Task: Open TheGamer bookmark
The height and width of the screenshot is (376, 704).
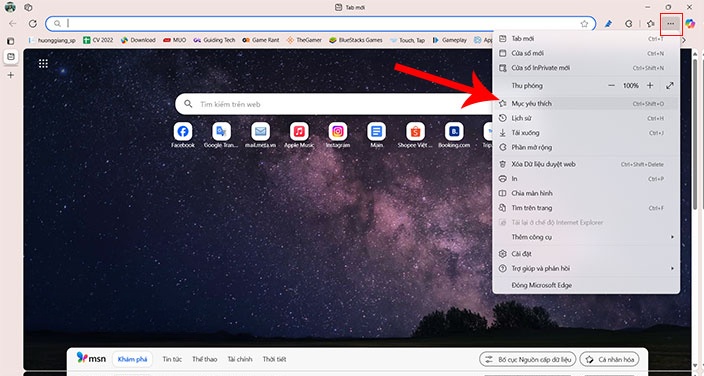Action: [x=304, y=40]
